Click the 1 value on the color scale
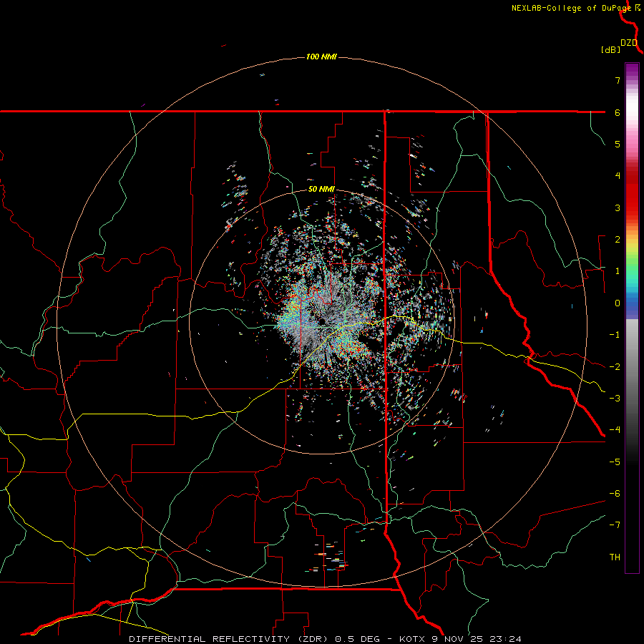 pyautogui.click(x=618, y=271)
